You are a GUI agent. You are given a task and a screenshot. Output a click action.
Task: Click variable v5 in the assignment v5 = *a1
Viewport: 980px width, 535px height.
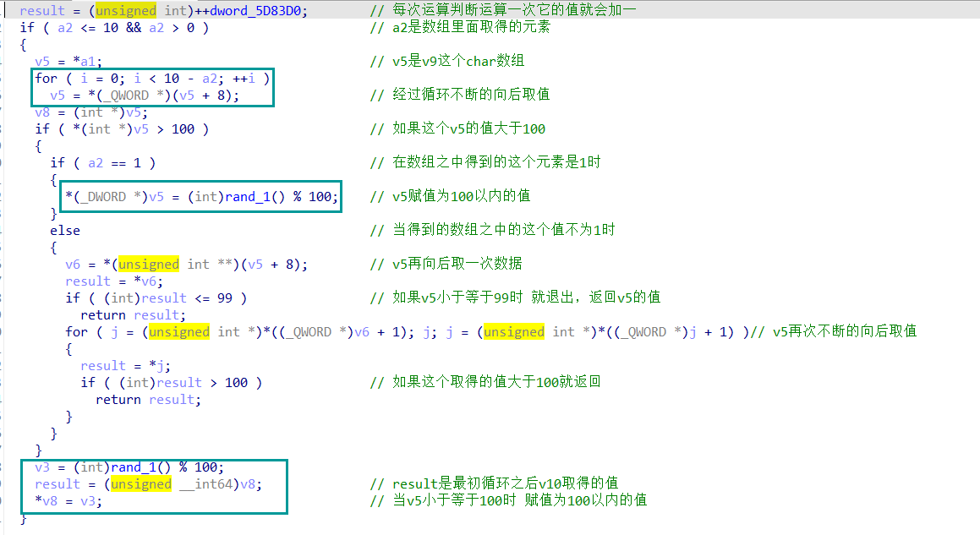(x=40, y=61)
